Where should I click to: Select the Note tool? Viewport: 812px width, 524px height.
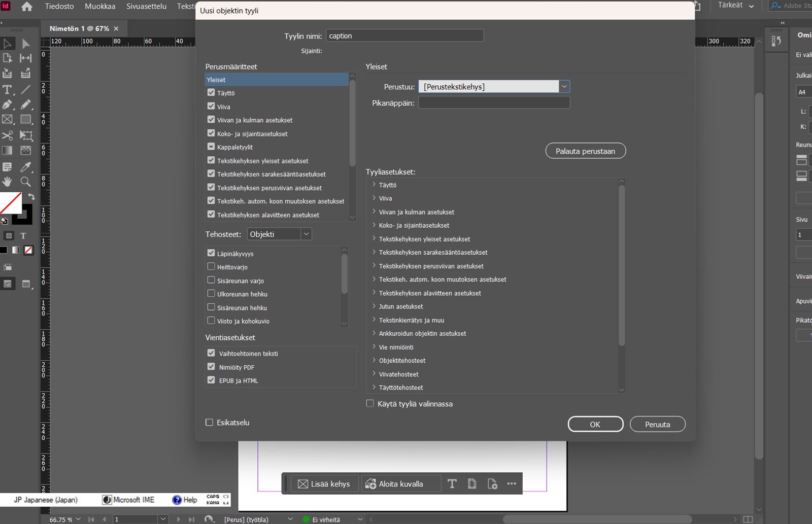(8, 167)
